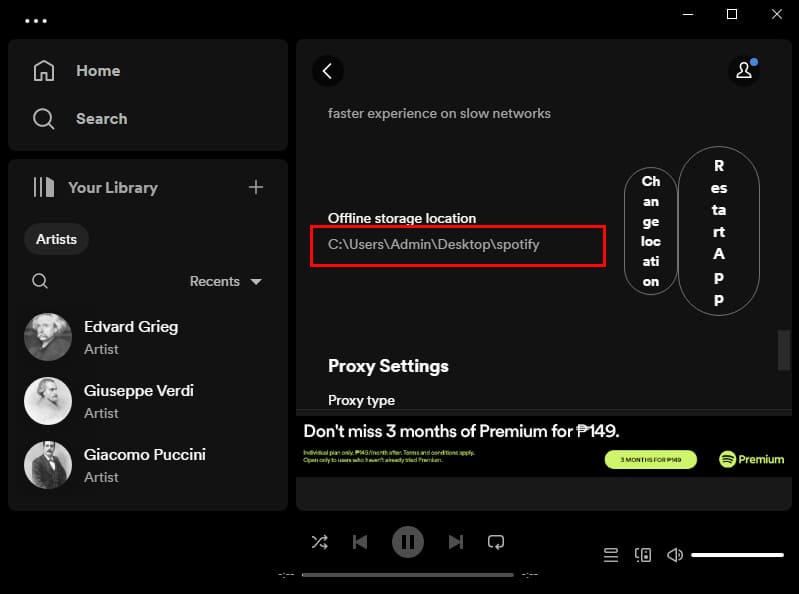Select Giacomo Puccini in library list
The width and height of the screenshot is (799, 594).
pyautogui.click(x=148, y=465)
